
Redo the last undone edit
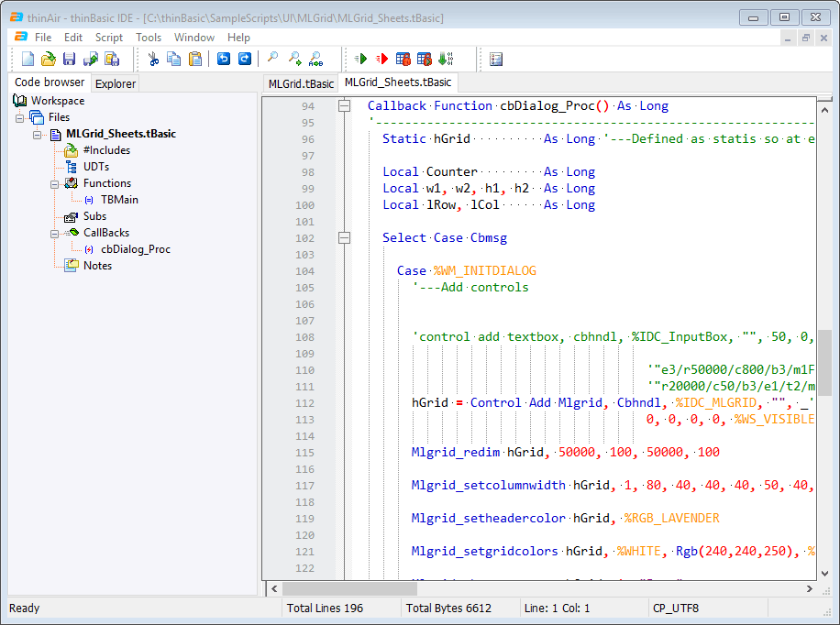coord(245,59)
